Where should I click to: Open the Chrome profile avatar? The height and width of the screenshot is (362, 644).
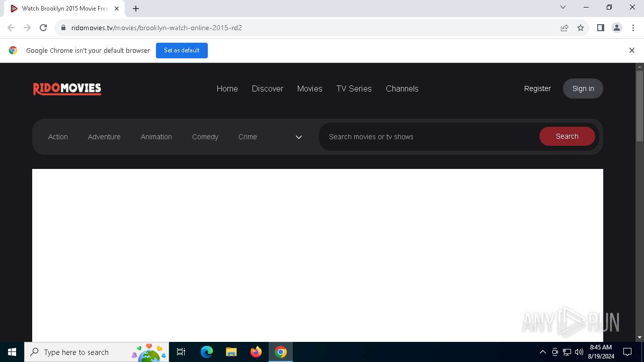(x=617, y=28)
